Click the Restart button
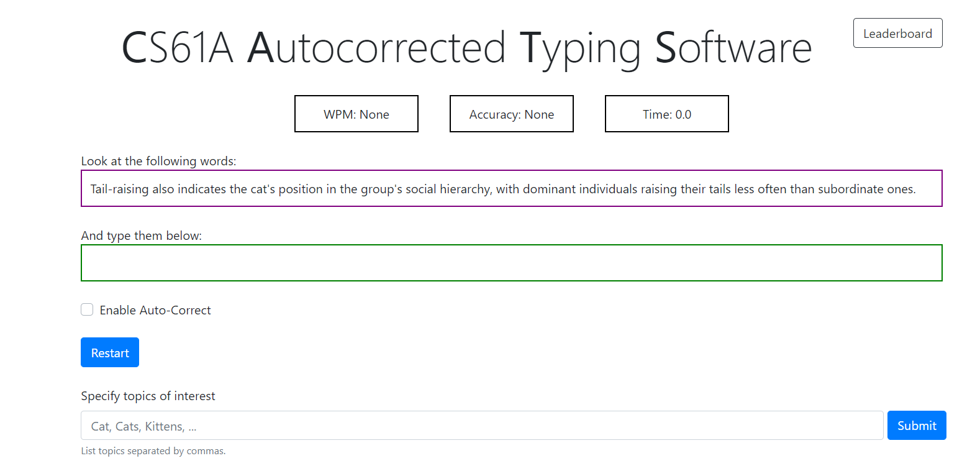 110,353
